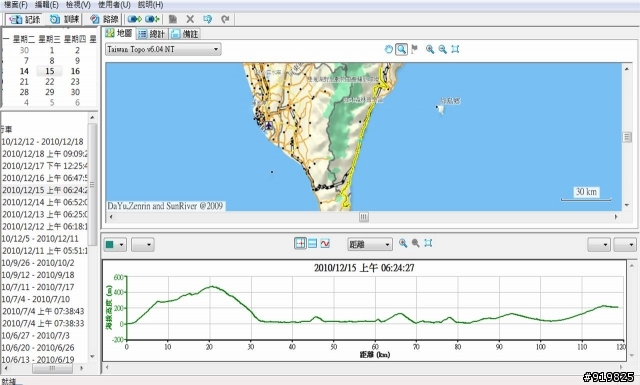This screenshot has width=640, height=385.
Task: Zoom in on the map
Action: tap(430, 49)
